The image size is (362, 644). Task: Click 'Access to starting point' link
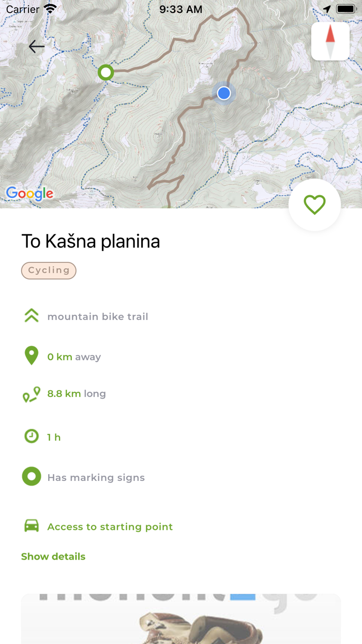110,526
